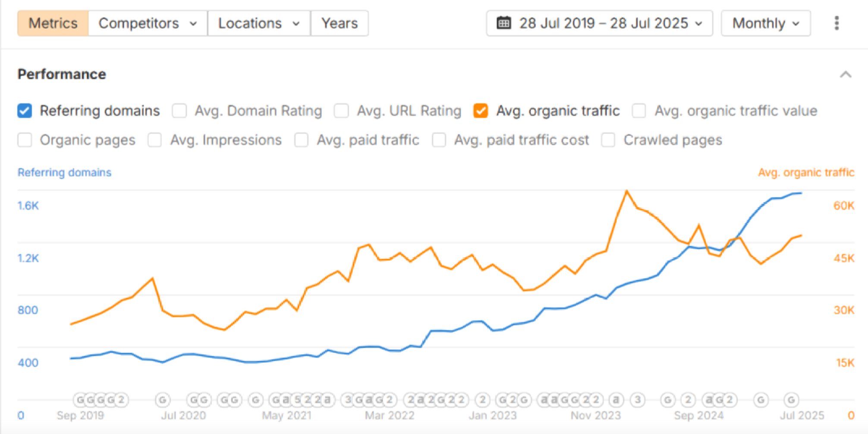Screen dimensions: 868x434
Task: Click the G update marker above Jul 2020
Action: [163, 400]
